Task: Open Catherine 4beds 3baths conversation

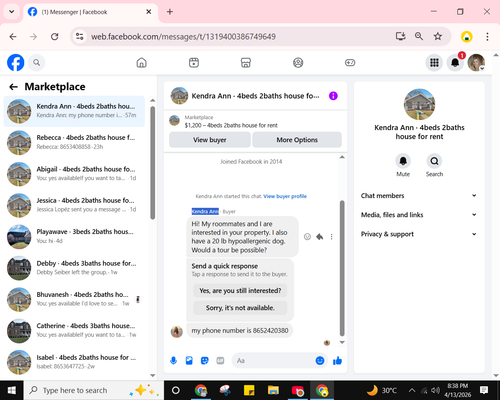Action: pos(74,330)
